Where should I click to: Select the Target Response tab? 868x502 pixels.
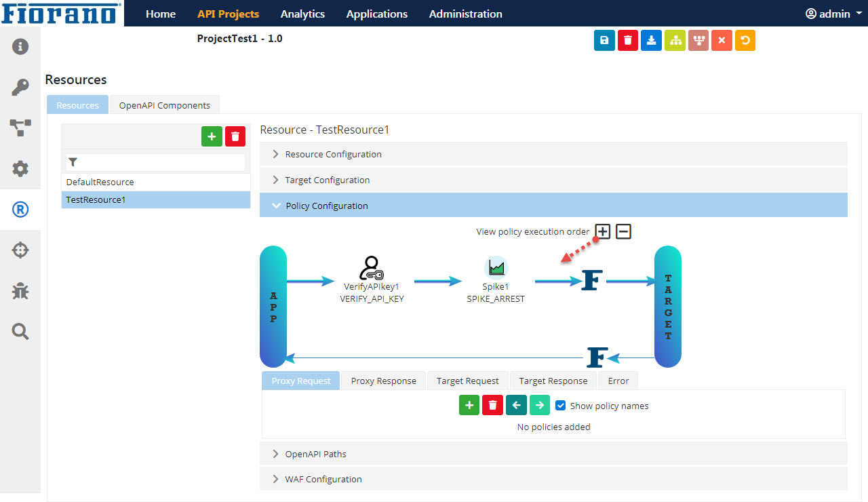(553, 381)
